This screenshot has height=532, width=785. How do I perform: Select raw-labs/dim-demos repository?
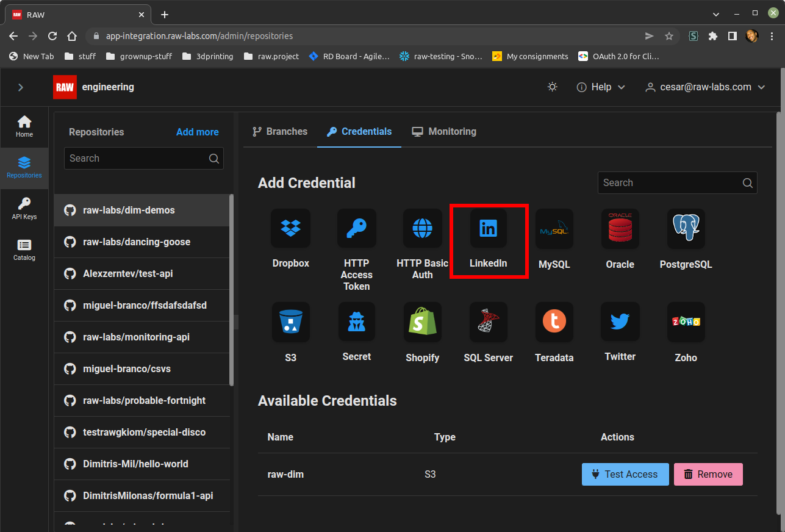(x=142, y=210)
